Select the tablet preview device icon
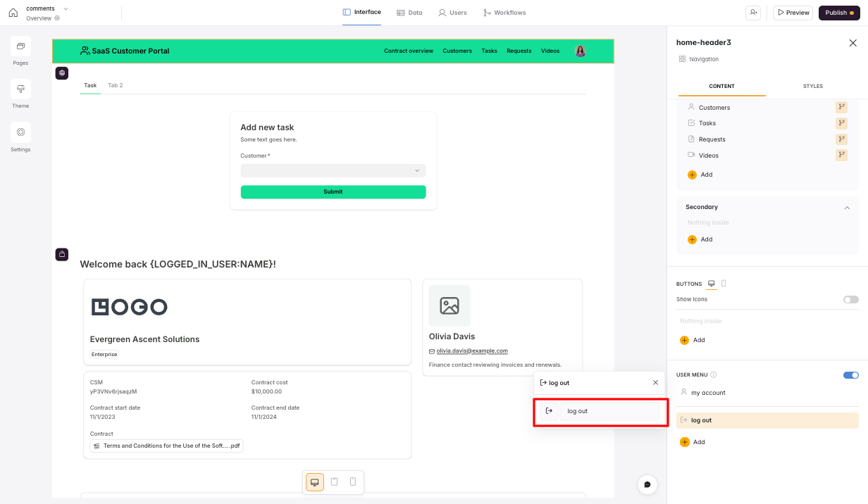This screenshot has height=504, width=868. [x=334, y=482]
